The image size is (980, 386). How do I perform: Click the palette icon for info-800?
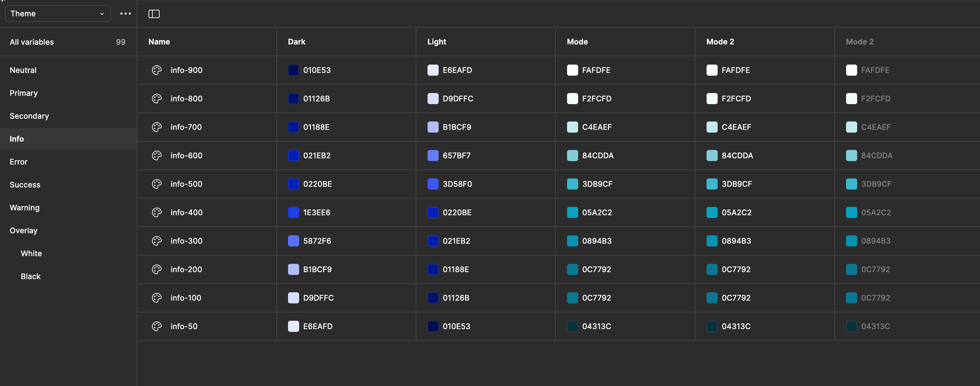click(157, 99)
